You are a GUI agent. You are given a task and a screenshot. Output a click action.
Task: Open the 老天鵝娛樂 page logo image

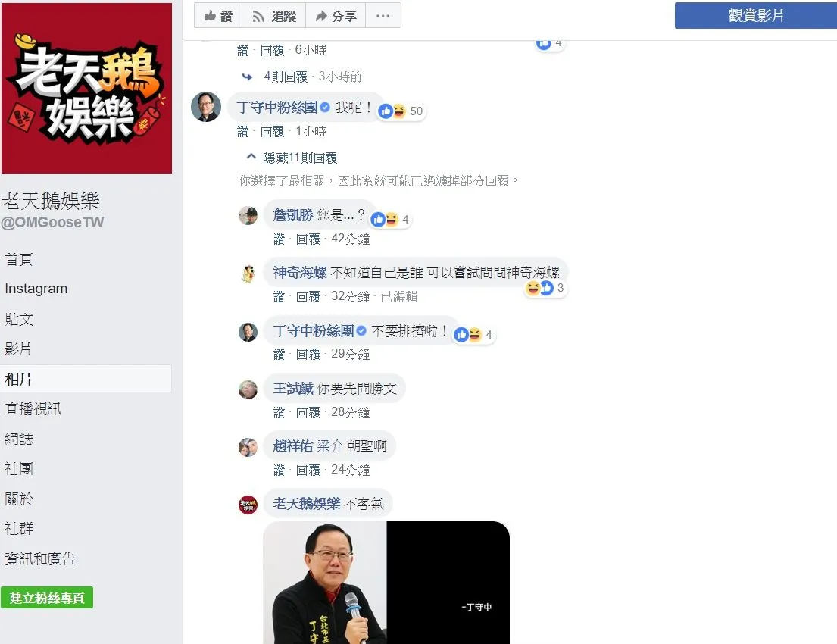tap(86, 88)
